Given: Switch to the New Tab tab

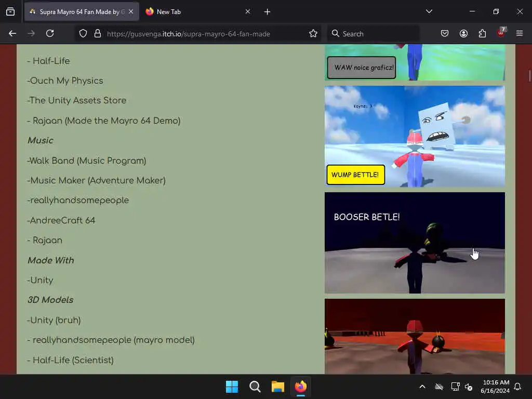Looking at the screenshot, I should pyautogui.click(x=198, y=11).
